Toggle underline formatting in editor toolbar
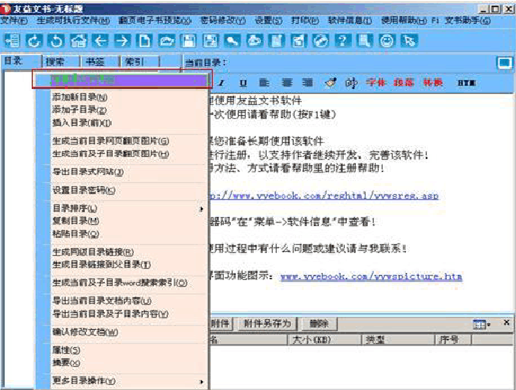The image size is (516, 390). pyautogui.click(x=243, y=83)
